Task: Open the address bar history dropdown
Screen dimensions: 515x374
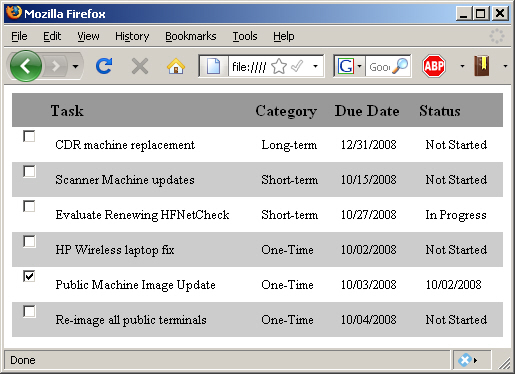Action: point(315,66)
